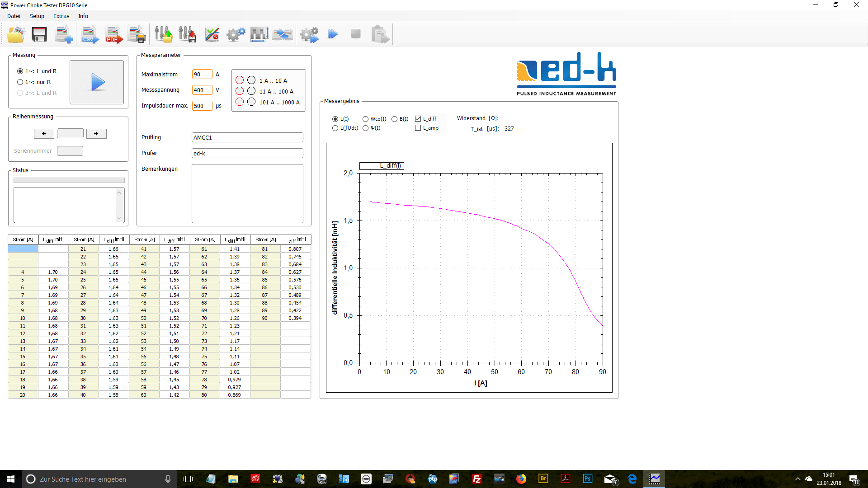Click the save floppy disk icon
This screenshot has width=868, height=488.
click(39, 34)
